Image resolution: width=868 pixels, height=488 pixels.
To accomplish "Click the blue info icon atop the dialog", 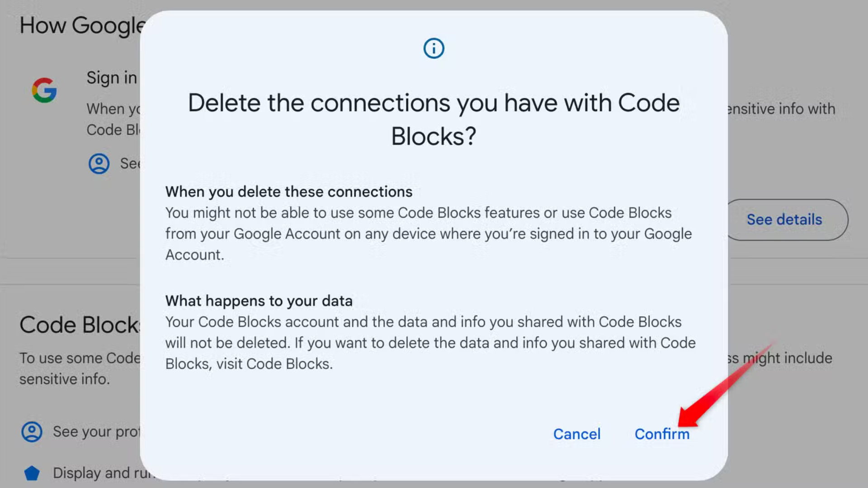I will 434,48.
